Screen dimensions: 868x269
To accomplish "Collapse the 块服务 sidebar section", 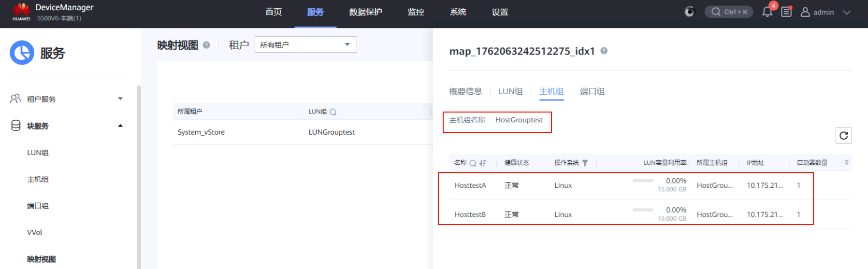I will 120,126.
